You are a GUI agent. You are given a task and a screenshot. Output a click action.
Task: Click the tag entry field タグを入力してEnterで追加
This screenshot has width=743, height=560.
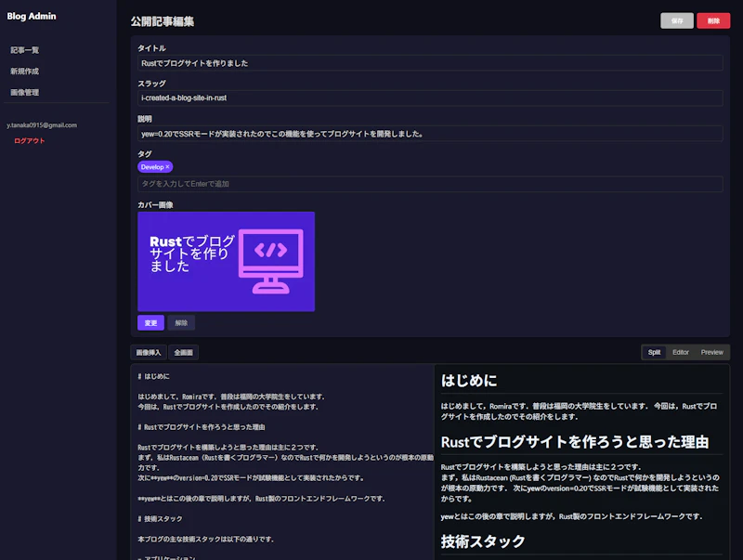(x=430, y=184)
